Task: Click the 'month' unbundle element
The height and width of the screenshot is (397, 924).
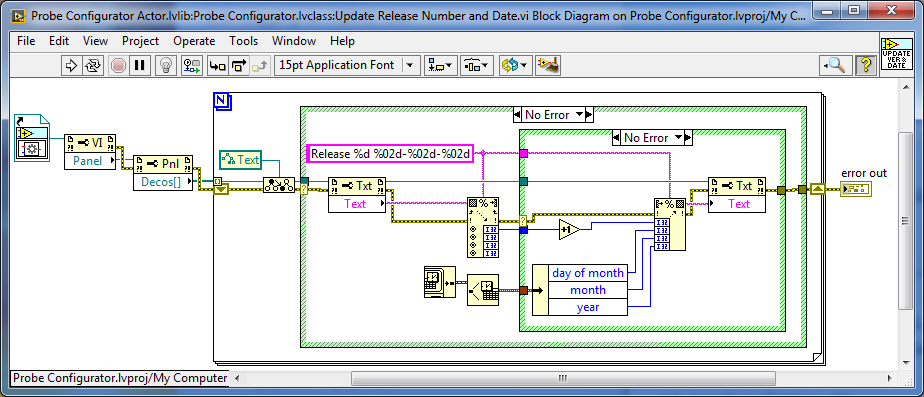Action: 588,290
